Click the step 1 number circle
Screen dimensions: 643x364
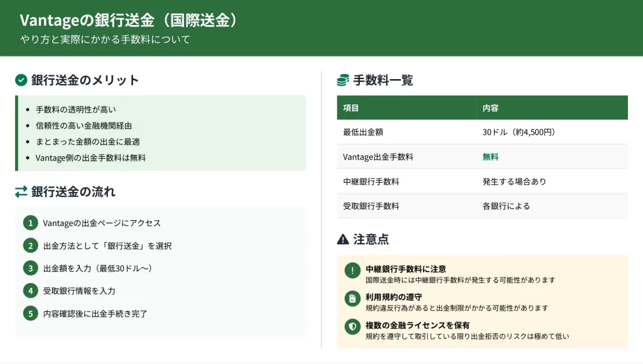[x=30, y=223]
